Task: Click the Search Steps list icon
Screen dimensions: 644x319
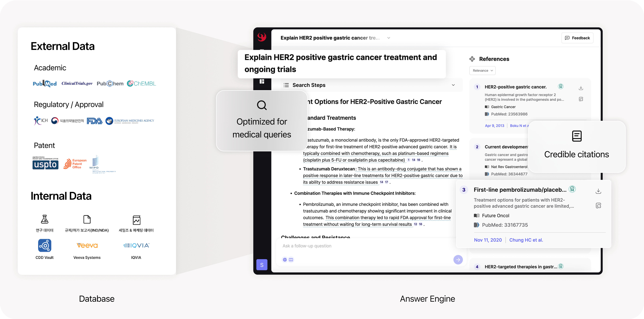Action: [286, 85]
